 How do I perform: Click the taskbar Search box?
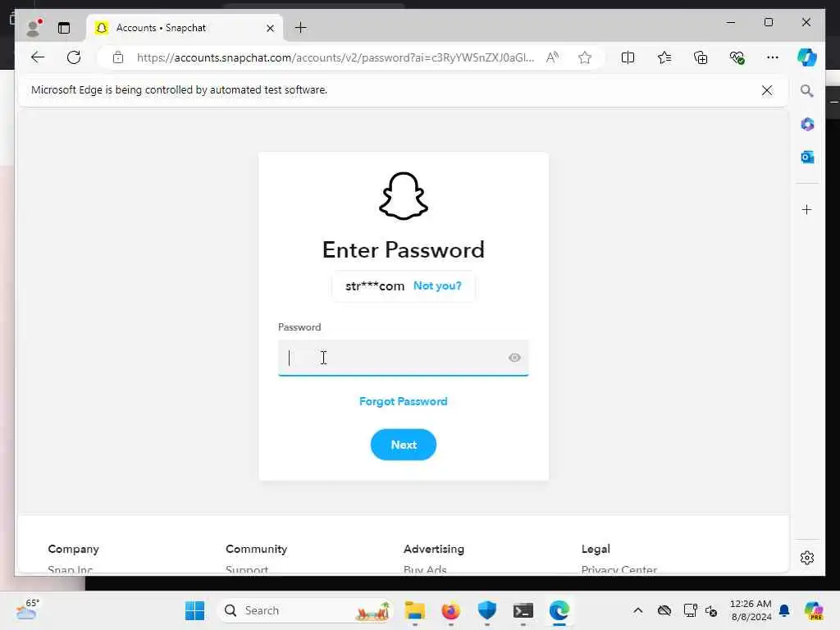tap(305, 610)
